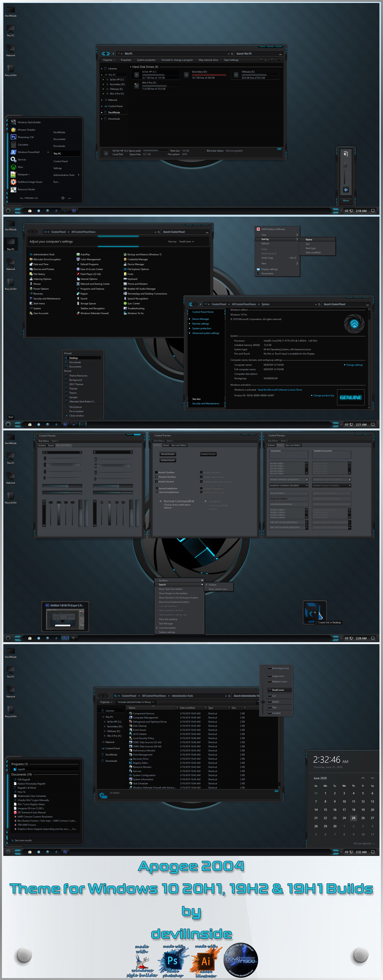Screen dimensions: 383x980
Task: Open Flash Player (32-bit) control panel item
Action: point(89,274)
